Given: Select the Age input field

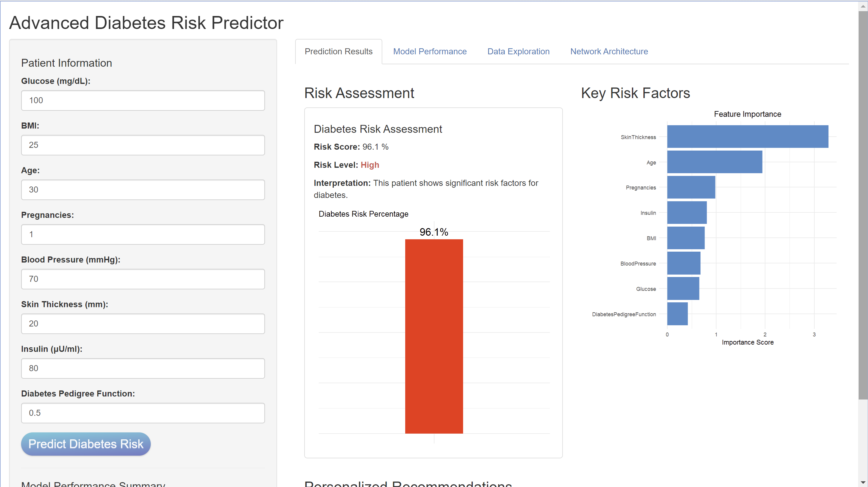Looking at the screenshot, I should click(143, 189).
